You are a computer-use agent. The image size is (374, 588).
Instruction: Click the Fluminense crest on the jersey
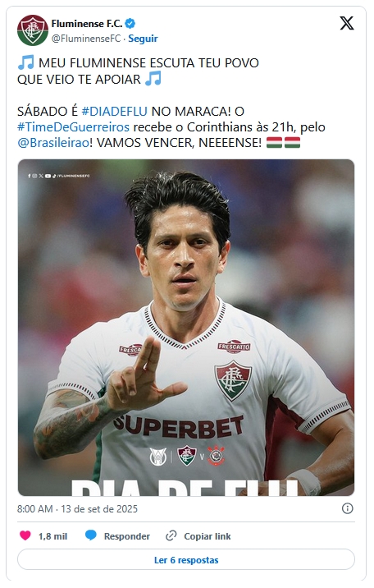coord(233,380)
